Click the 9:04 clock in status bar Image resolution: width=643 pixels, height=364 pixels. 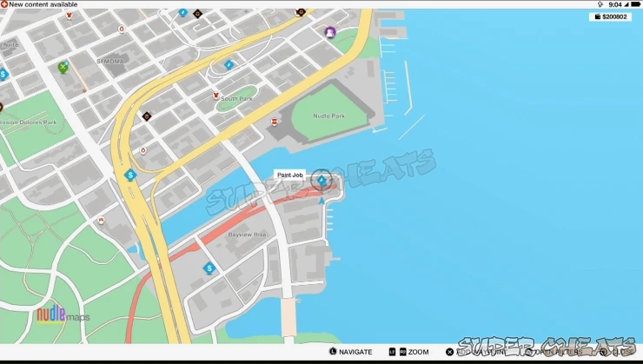pyautogui.click(x=615, y=4)
